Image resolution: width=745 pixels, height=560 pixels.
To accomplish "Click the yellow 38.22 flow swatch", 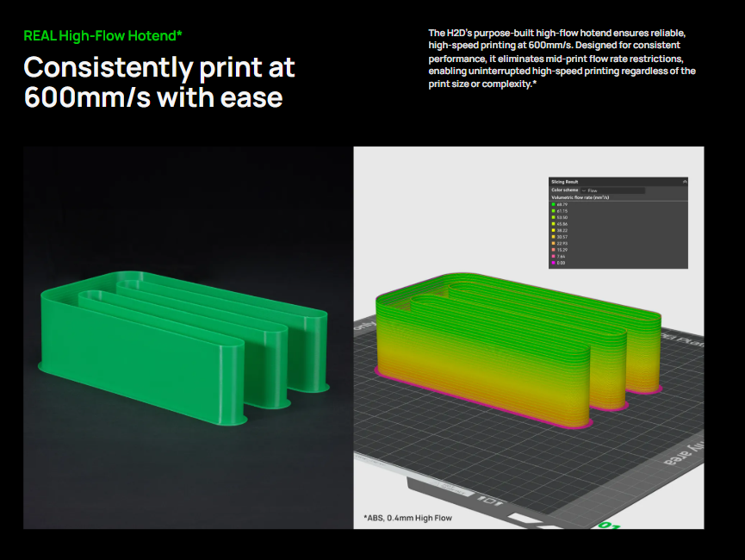I will pos(554,230).
